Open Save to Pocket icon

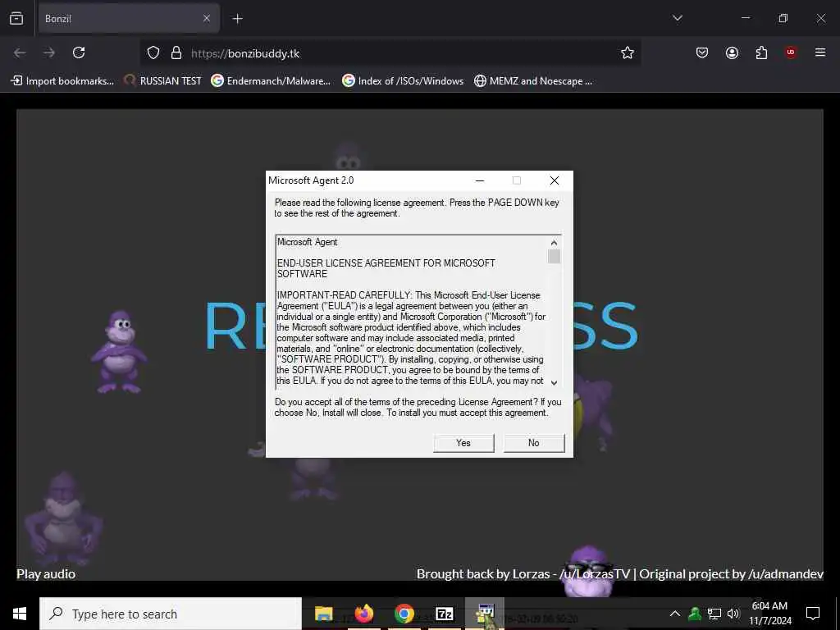pos(702,52)
